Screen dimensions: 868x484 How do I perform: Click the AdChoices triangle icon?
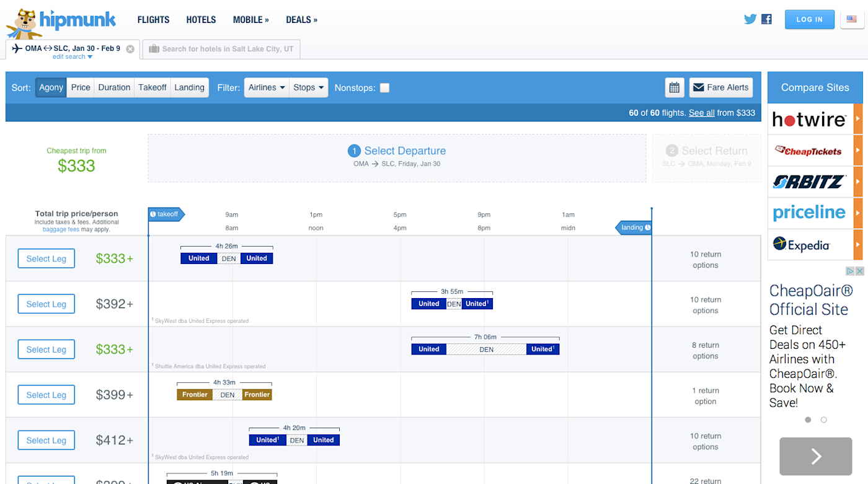[851, 271]
